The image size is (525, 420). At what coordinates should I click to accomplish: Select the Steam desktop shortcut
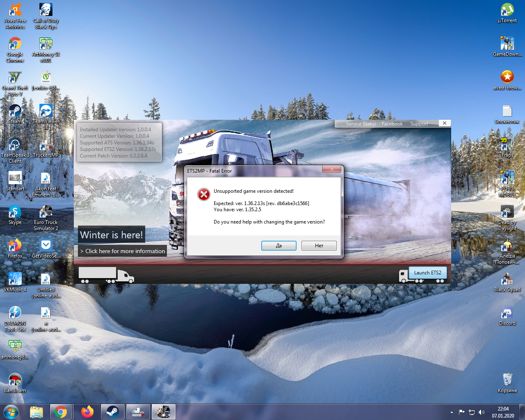coord(15,114)
